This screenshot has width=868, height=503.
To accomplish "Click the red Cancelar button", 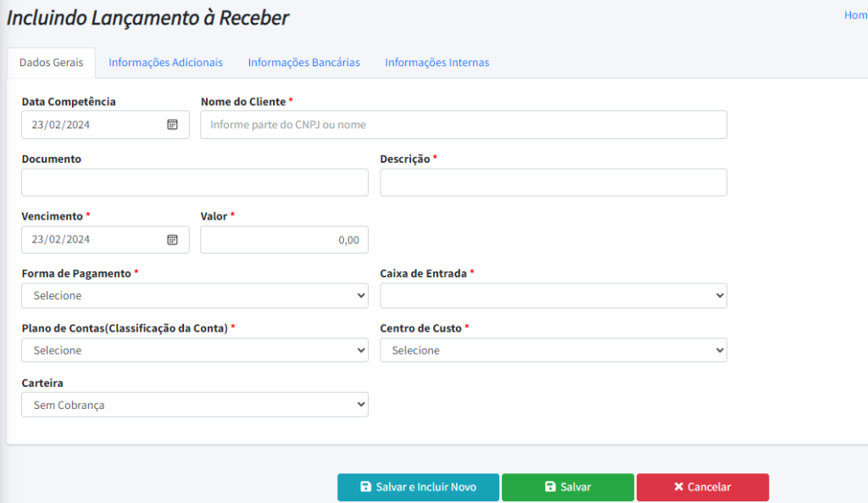I will [703, 487].
